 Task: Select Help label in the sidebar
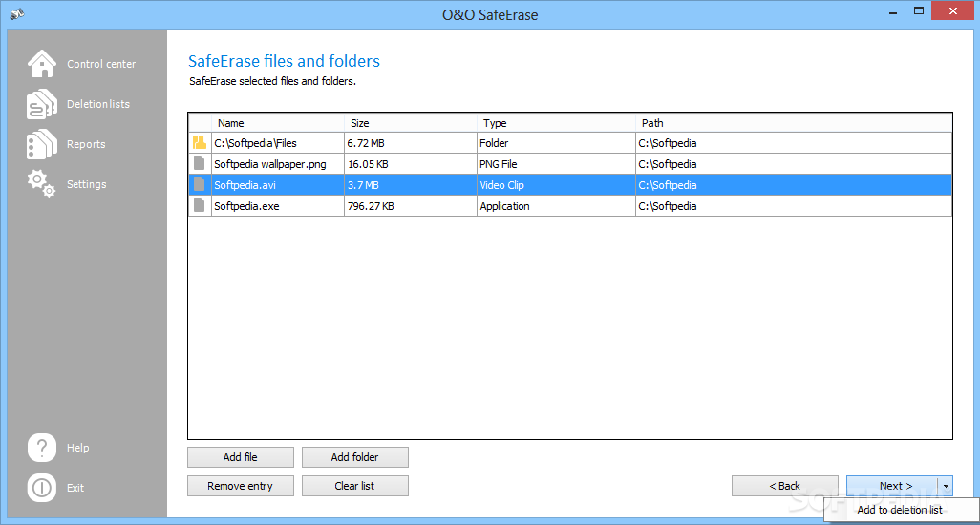(77, 448)
